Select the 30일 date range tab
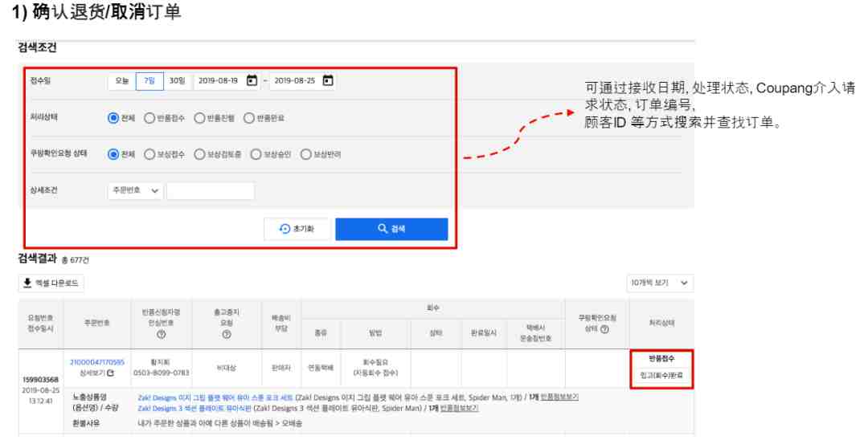The width and height of the screenshot is (868, 440). (177, 81)
